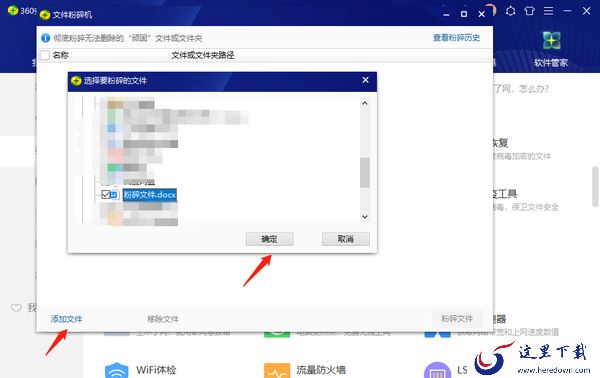Minimize the 文件粉碎机 window
600x378 pixels.
446,15
